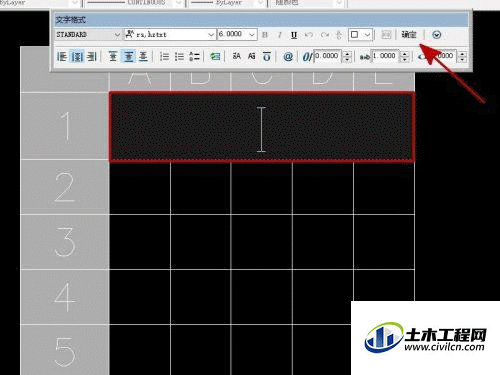500x375 pixels.
Task: Align text to the top
Action: (113, 56)
